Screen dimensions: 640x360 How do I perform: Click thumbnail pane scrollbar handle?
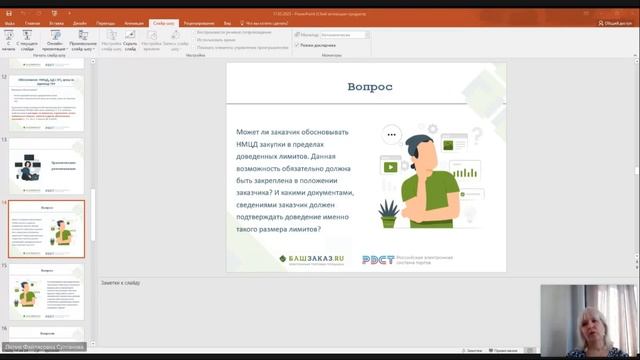(x=93, y=215)
